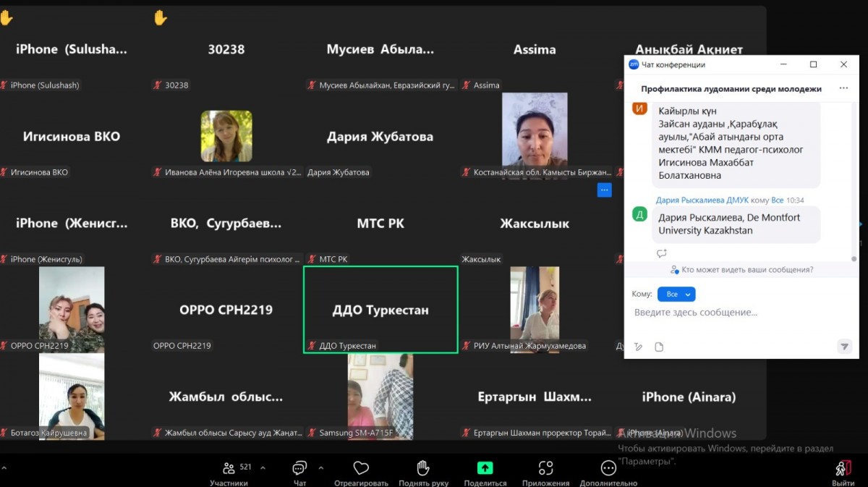The width and height of the screenshot is (868, 487).
Task: Send the chat message with arrow button
Action: click(x=844, y=347)
